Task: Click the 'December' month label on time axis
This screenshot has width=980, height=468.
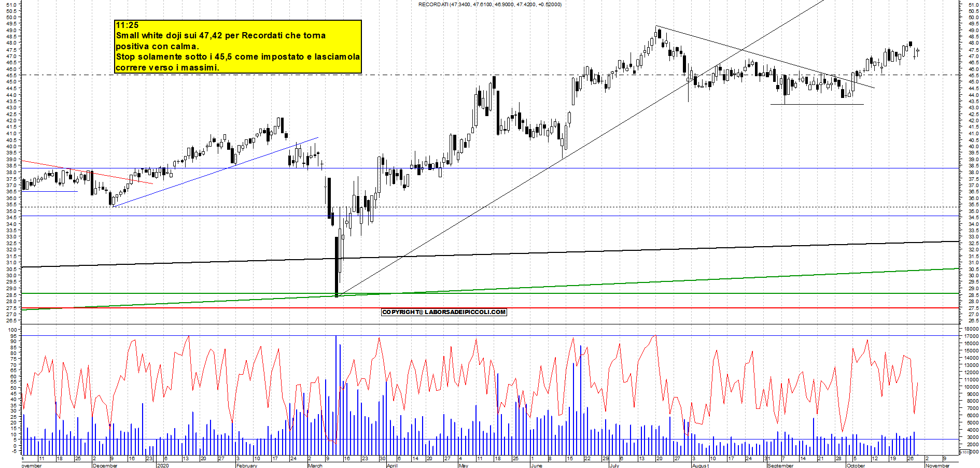Action: pos(105,465)
